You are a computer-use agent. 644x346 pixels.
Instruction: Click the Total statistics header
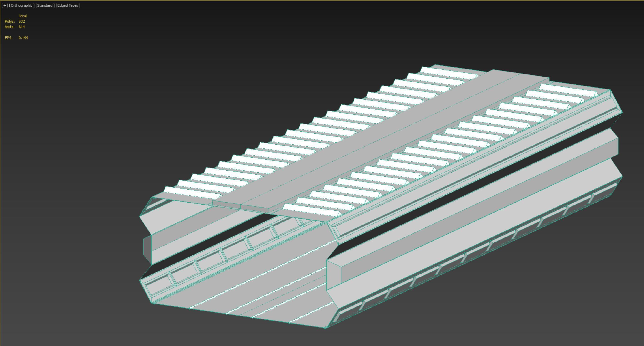tap(23, 16)
